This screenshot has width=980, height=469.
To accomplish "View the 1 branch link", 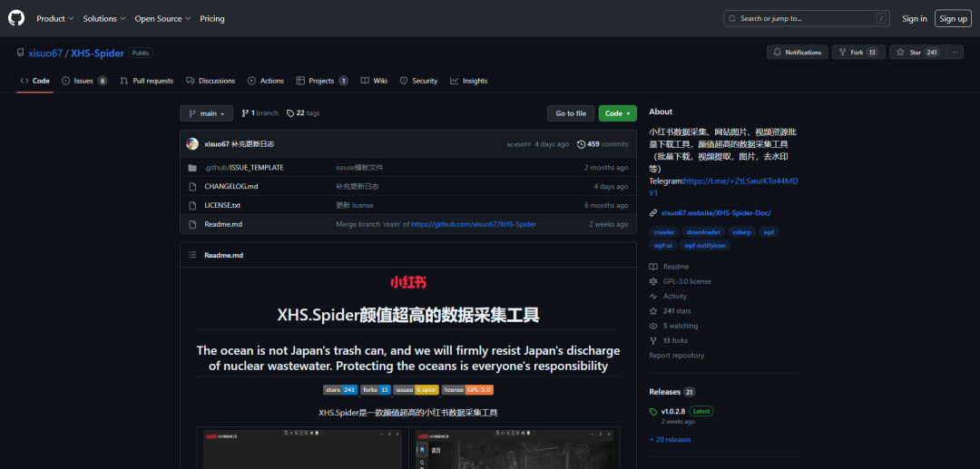I will (260, 113).
